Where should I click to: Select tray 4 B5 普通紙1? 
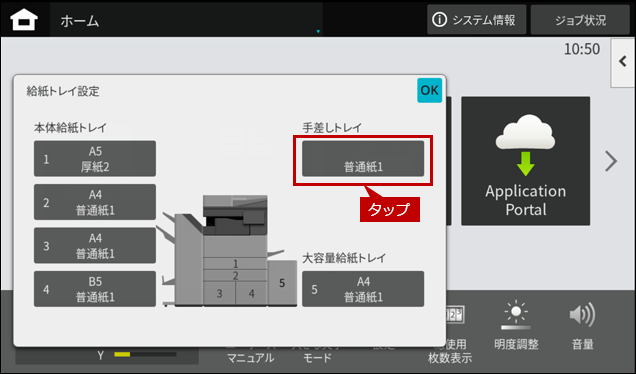tap(95, 289)
